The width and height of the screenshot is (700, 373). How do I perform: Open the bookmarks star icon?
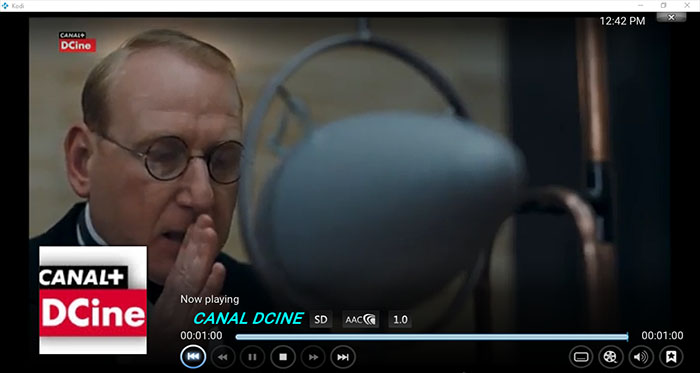[x=671, y=357]
